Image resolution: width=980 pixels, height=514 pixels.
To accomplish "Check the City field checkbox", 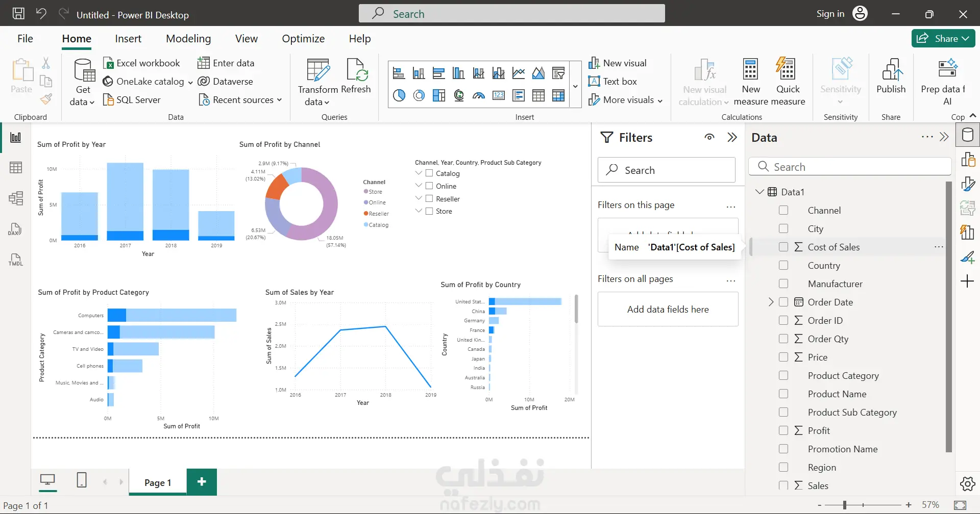I will coord(783,228).
